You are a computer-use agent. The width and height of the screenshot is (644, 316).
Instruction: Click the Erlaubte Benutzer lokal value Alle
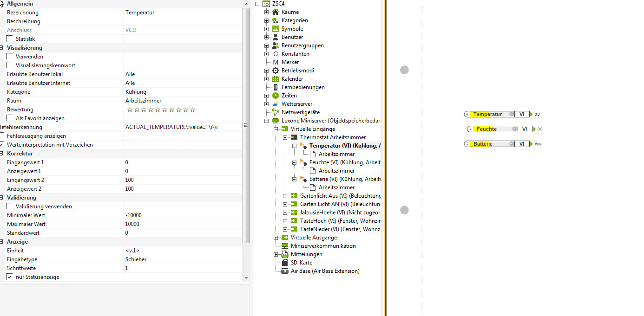pos(183,74)
